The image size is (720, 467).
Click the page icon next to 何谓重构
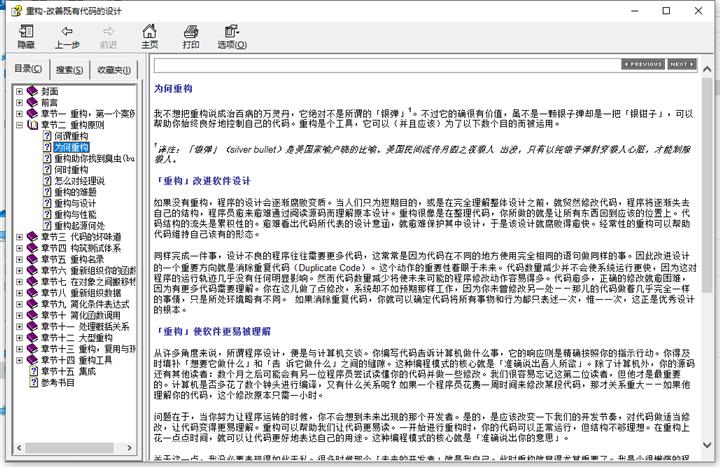(47, 136)
